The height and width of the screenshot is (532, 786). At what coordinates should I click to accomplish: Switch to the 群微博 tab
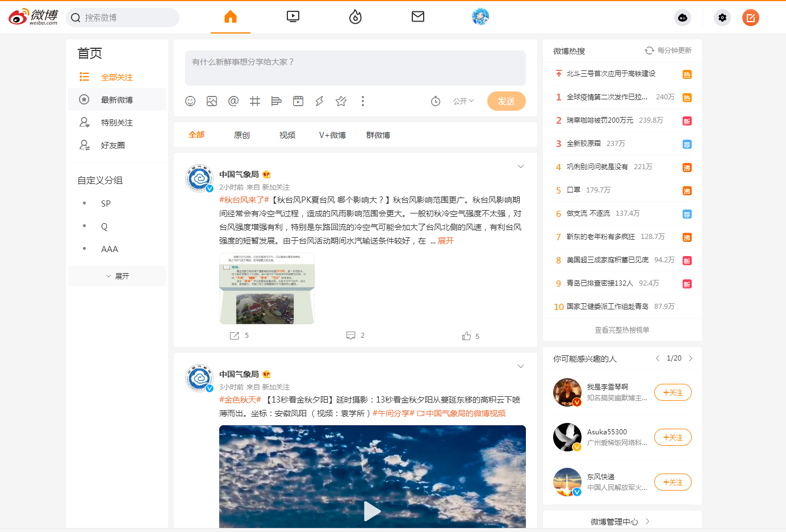tap(378, 135)
